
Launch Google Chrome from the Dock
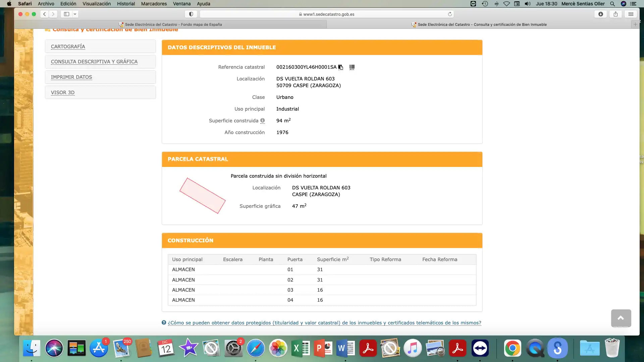(513, 348)
